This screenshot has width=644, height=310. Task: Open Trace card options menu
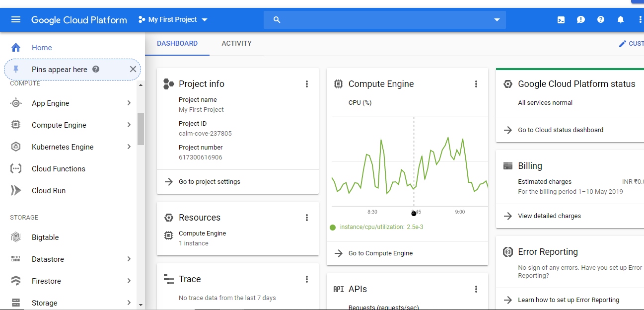click(307, 279)
